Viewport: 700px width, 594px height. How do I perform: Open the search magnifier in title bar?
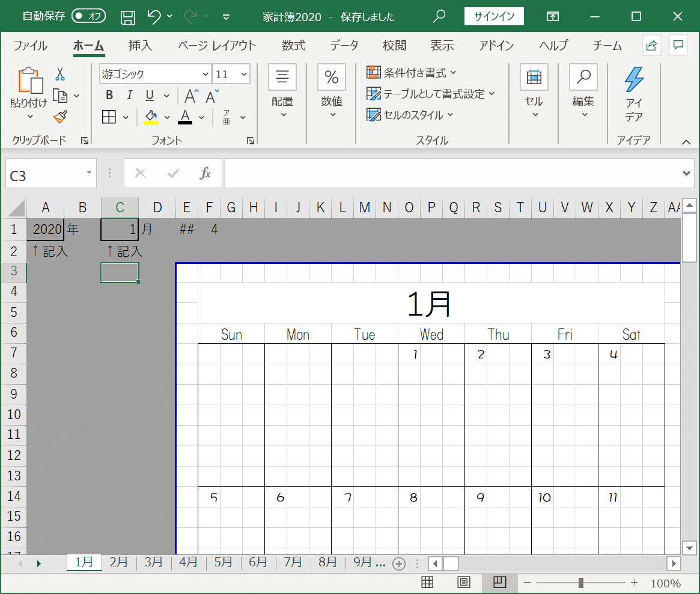[x=439, y=16]
